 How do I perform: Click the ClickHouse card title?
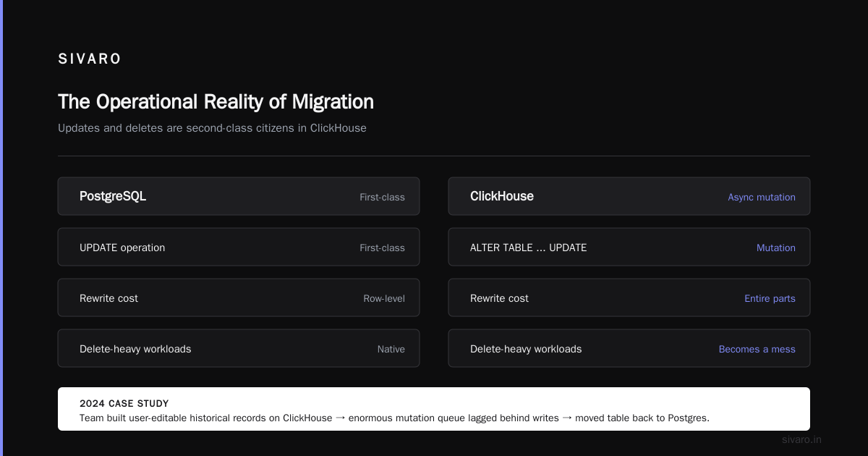[502, 196]
